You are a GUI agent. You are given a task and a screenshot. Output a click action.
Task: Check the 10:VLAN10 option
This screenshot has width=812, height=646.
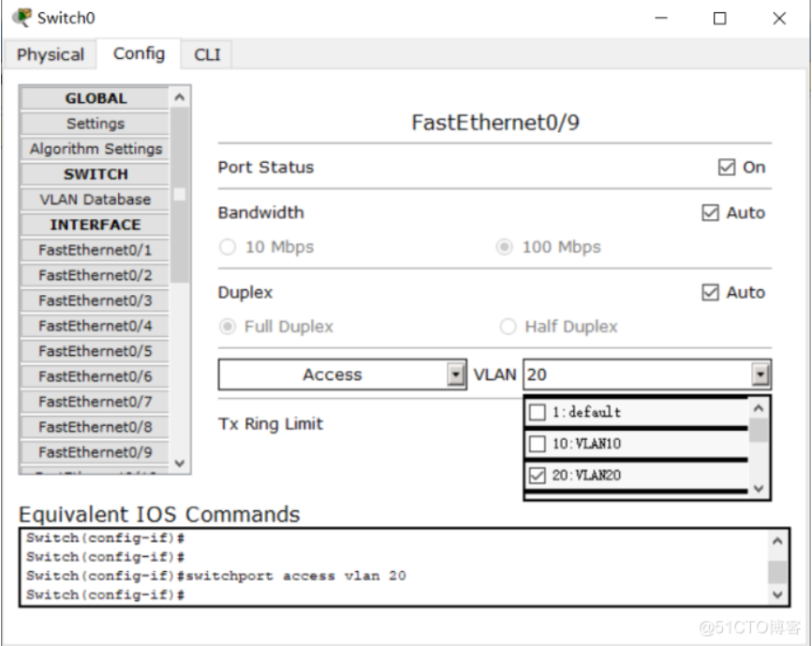[x=538, y=444]
